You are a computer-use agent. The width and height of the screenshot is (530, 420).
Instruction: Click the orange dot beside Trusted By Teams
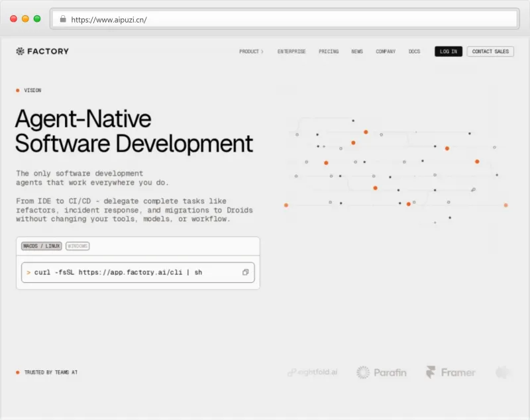pyautogui.click(x=18, y=372)
